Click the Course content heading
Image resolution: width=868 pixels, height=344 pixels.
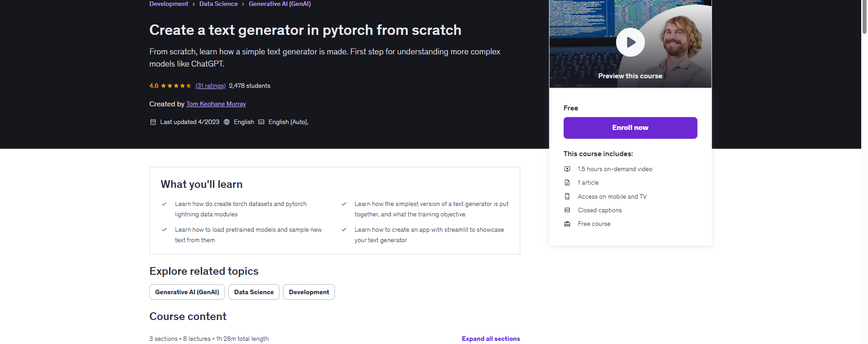click(x=188, y=316)
